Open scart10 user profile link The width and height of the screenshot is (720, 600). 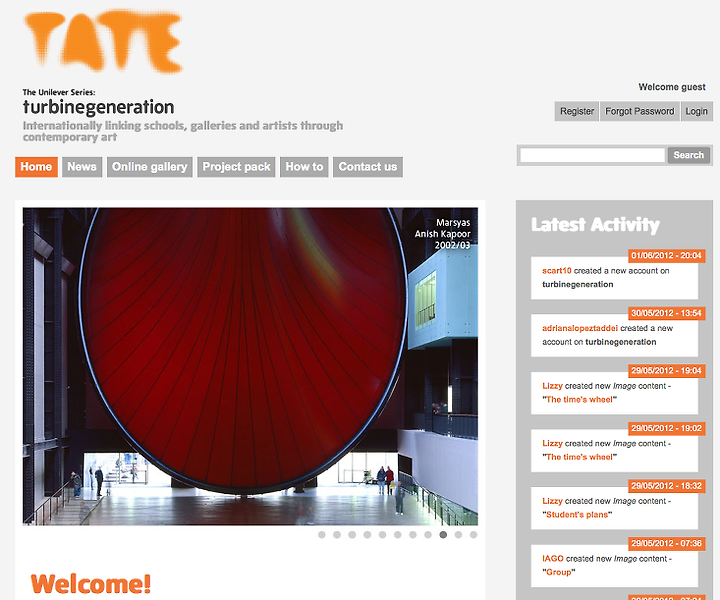[x=557, y=271]
